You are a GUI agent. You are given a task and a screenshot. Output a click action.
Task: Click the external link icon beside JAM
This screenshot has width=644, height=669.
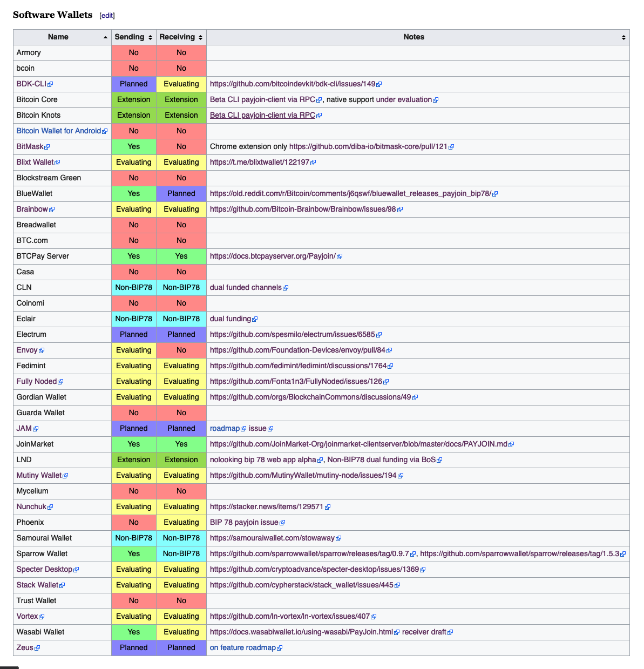35,428
